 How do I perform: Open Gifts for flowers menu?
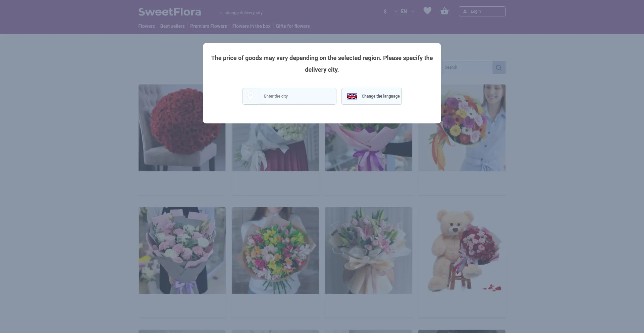(293, 26)
